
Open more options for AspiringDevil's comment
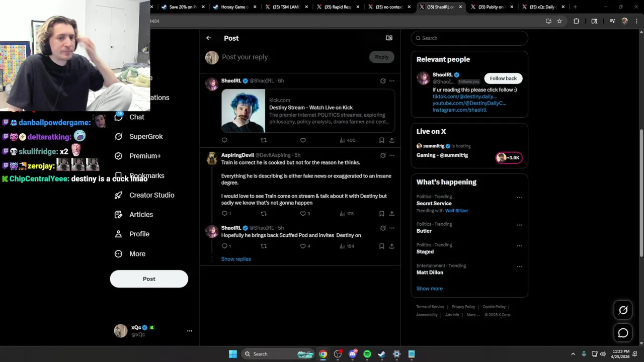coord(392,155)
